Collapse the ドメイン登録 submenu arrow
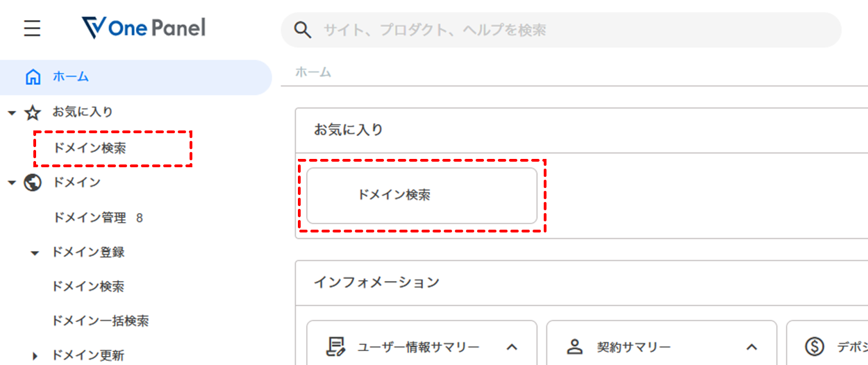The image size is (868, 365). click(x=35, y=253)
